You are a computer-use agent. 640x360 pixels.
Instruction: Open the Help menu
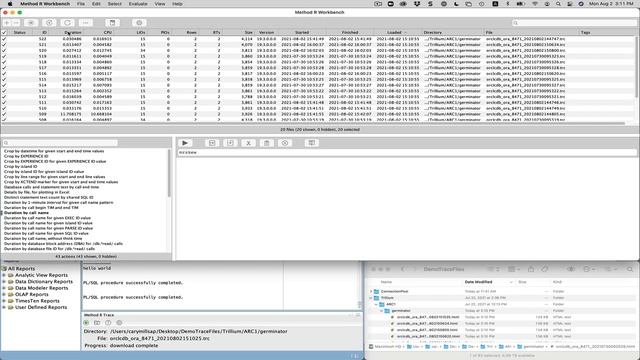pos(177,4)
